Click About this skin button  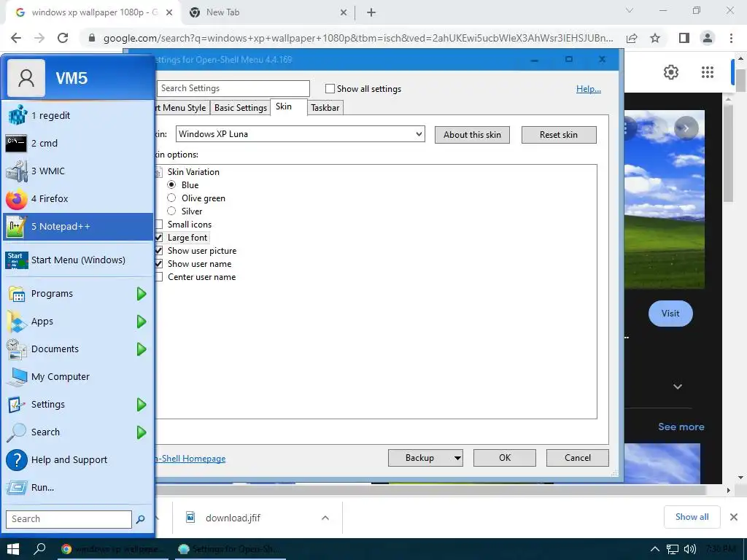coord(472,135)
